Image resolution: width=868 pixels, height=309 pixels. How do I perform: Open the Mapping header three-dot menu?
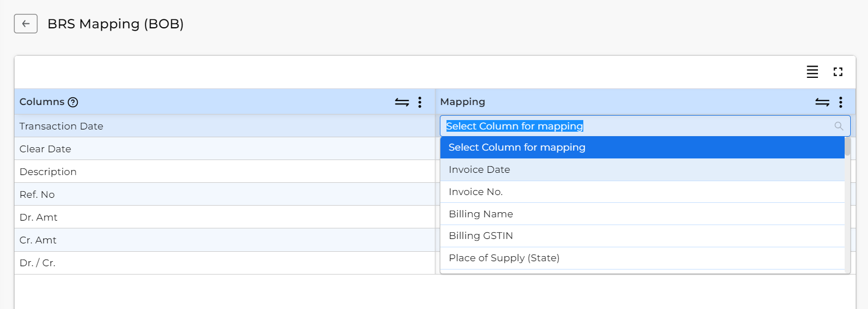(840, 102)
